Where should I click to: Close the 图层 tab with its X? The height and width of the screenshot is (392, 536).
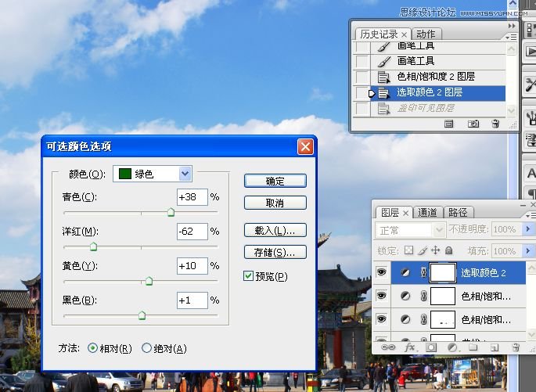[406, 214]
